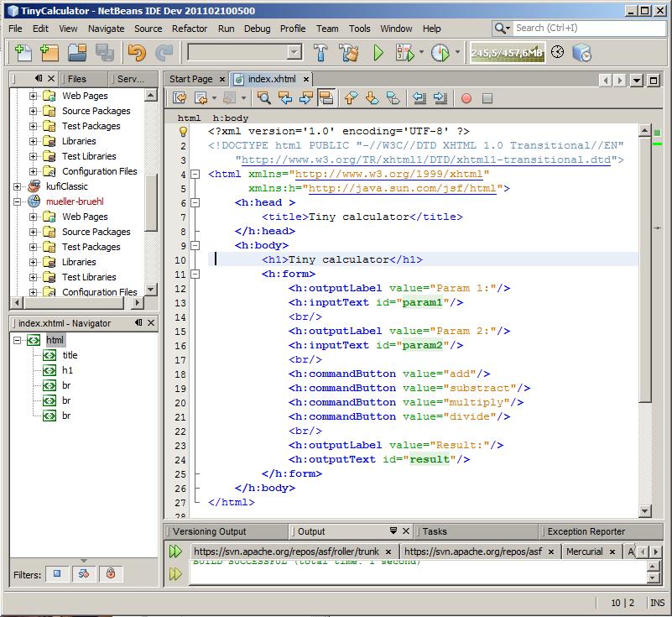
Task: Expand the kufiClassic project node
Action: (17, 186)
